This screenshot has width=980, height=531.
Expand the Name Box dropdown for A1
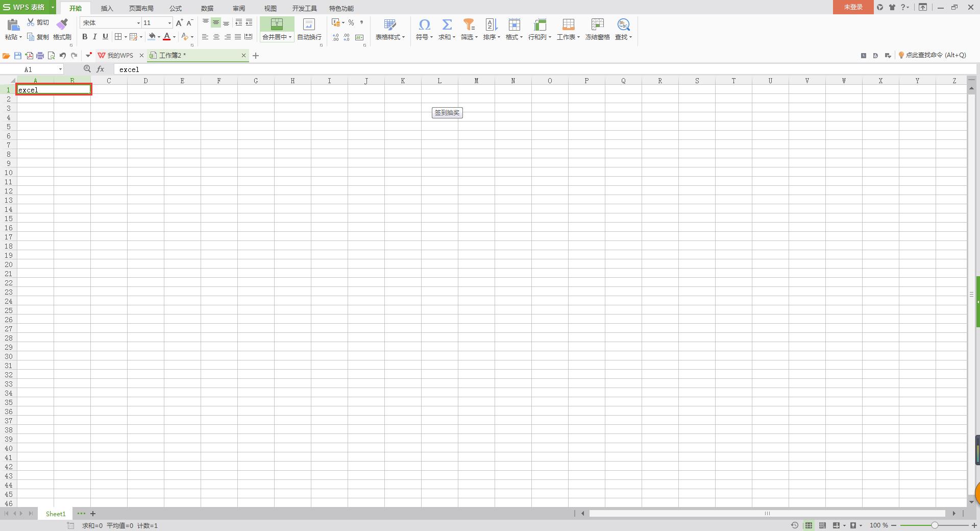tap(60, 69)
